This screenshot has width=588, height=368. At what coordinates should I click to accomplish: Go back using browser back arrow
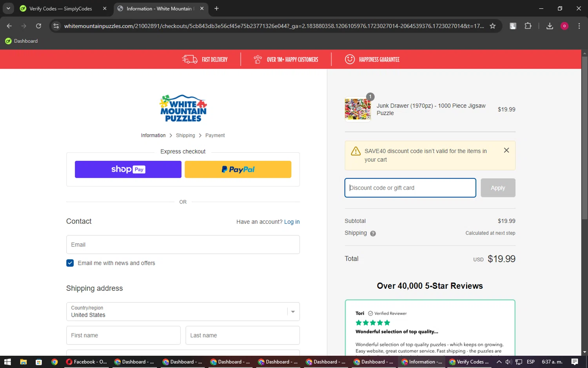[x=9, y=26]
